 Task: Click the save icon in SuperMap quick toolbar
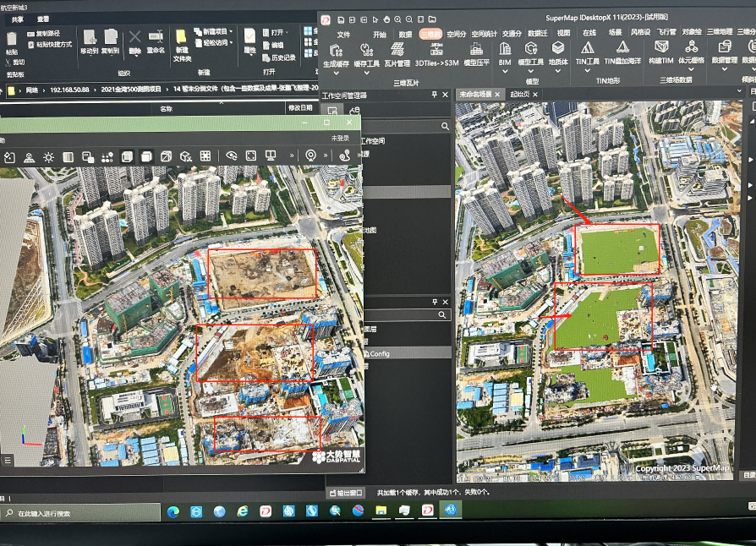point(341,19)
